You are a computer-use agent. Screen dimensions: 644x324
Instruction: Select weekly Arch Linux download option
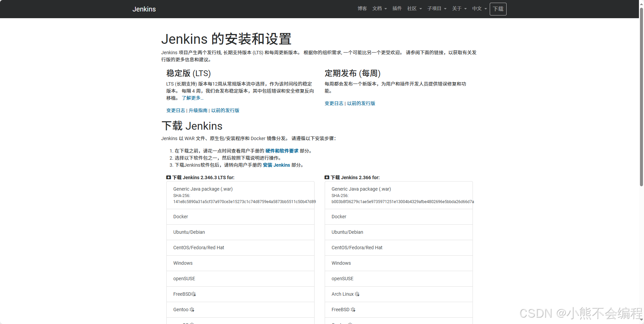[398, 294]
